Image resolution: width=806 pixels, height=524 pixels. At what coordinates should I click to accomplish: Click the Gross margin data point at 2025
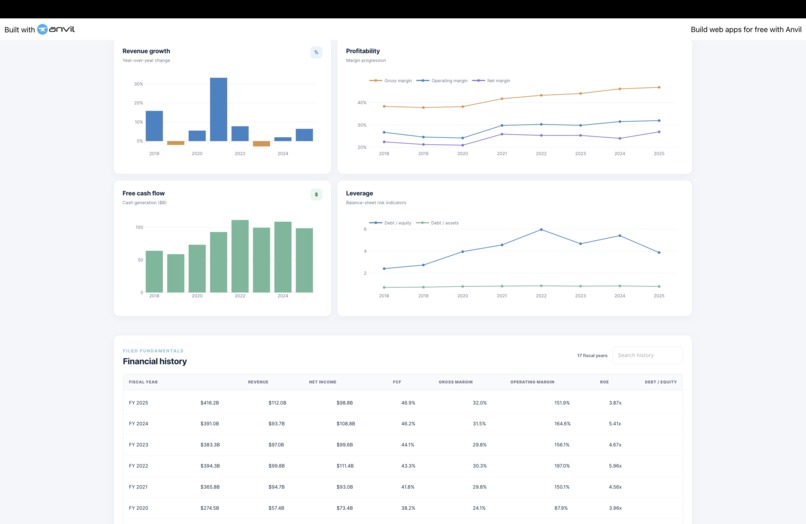(659, 87)
